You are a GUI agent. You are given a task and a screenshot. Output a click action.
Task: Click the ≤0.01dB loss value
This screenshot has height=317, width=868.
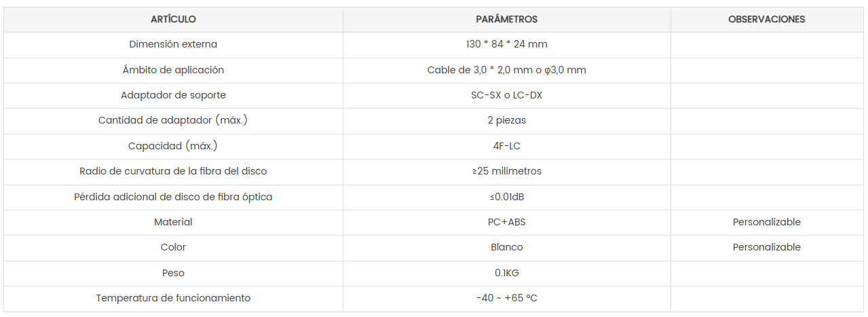(506, 197)
